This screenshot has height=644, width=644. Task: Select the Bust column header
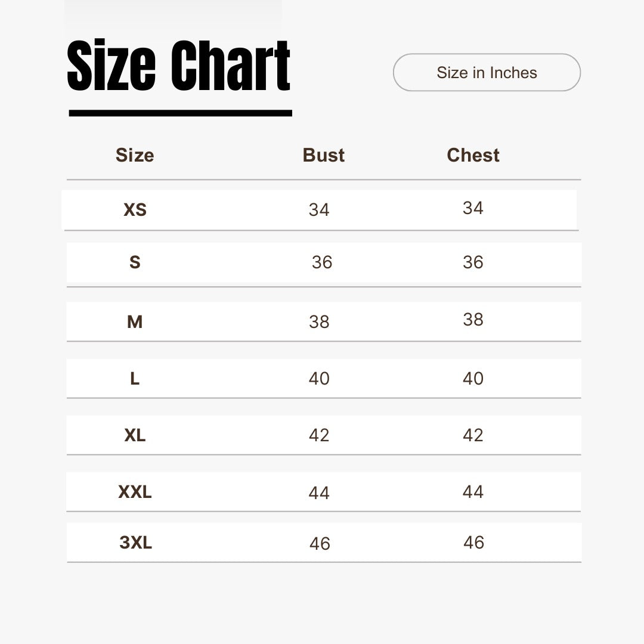coord(323,155)
